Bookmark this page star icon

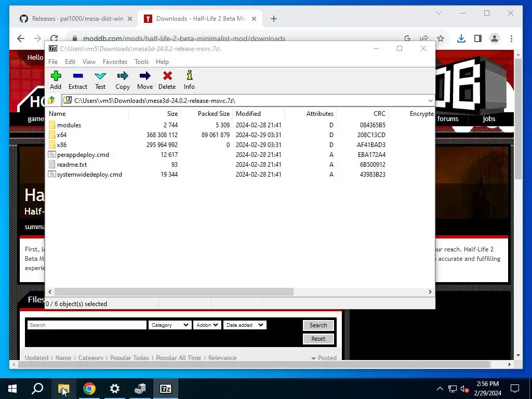tap(441, 38)
